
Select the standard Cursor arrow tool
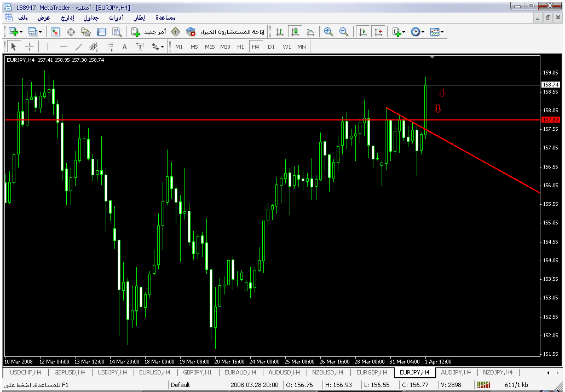(x=14, y=47)
